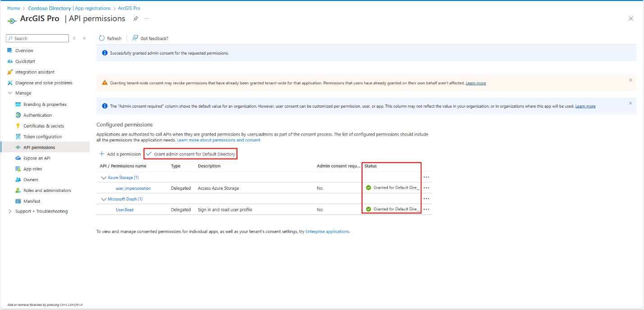This screenshot has height=310, width=644.
Task: Click the up-down arrows next to sidebar search
Action: coord(74,38)
